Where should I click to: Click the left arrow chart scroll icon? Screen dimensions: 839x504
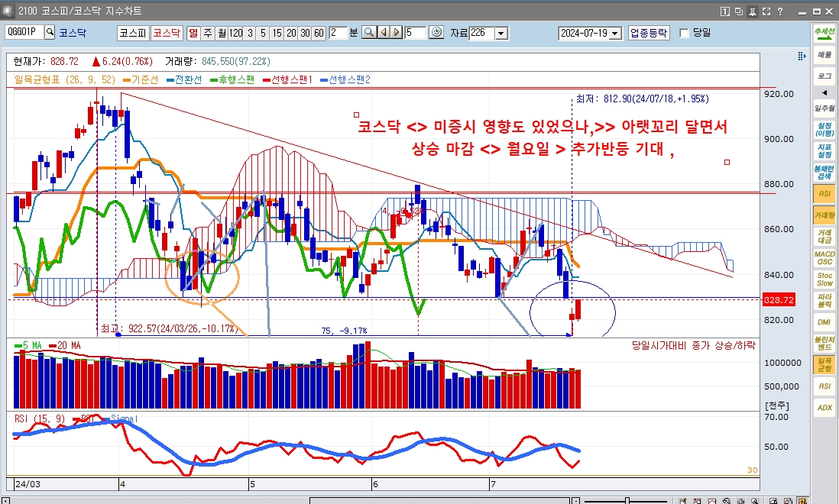point(384,33)
